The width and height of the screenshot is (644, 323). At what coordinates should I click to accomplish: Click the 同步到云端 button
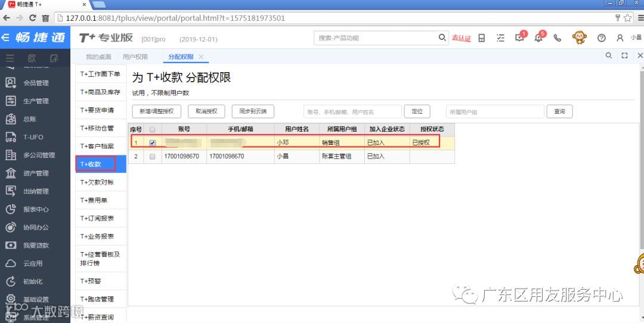(253, 111)
